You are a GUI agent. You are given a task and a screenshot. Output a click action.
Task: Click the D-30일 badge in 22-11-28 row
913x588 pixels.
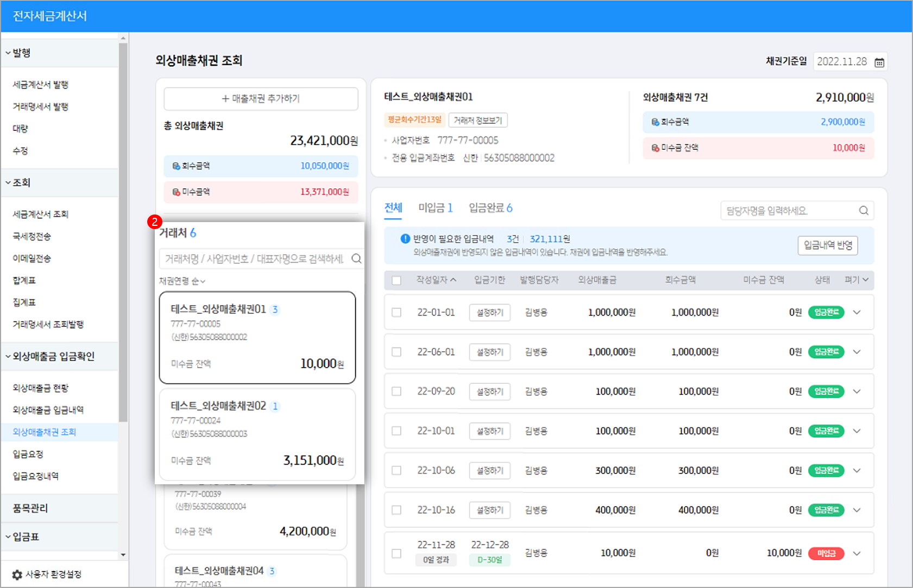tap(489, 560)
